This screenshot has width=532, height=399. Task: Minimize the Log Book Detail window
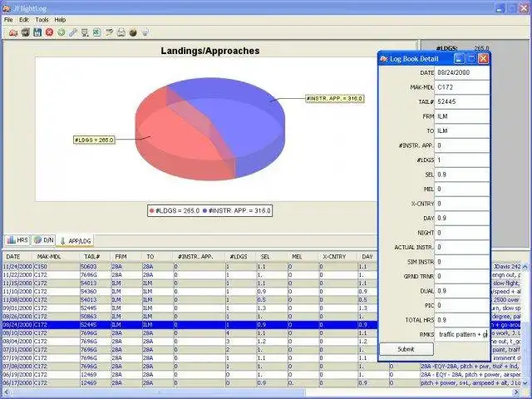click(x=459, y=59)
